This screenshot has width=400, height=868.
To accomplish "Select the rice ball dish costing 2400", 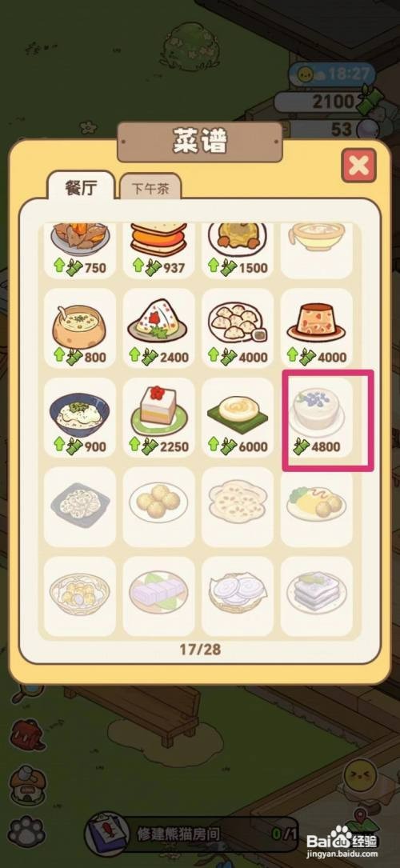I will (x=158, y=328).
